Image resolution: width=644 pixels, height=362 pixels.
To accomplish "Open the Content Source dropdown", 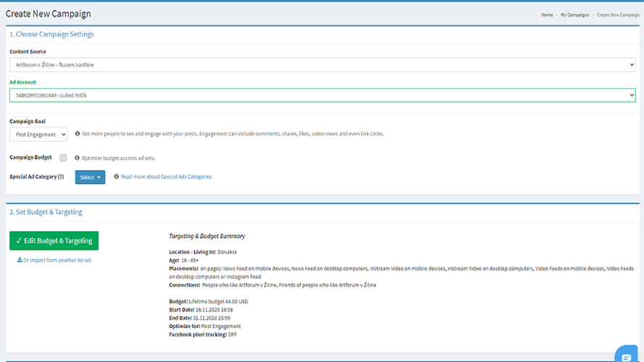I will [323, 64].
